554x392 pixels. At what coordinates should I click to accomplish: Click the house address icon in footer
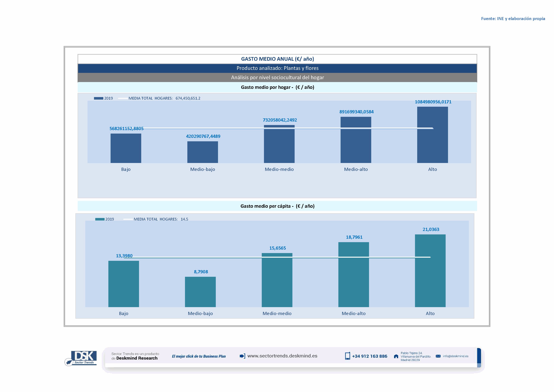point(396,356)
